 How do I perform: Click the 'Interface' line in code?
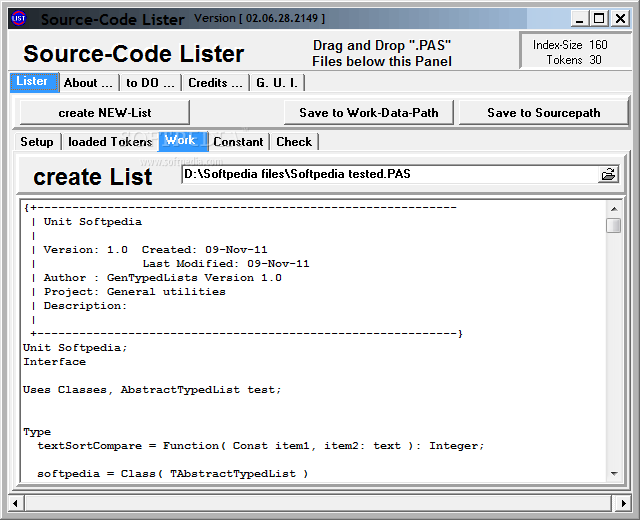coord(54,362)
